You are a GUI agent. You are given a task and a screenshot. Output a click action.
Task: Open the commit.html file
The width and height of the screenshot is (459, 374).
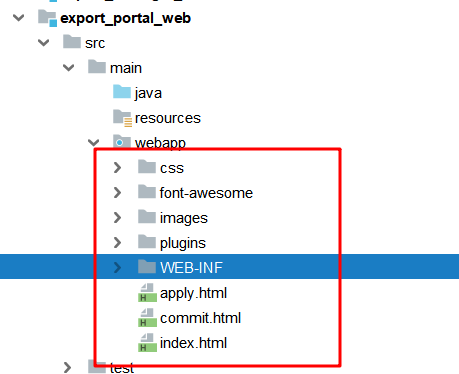(x=200, y=318)
